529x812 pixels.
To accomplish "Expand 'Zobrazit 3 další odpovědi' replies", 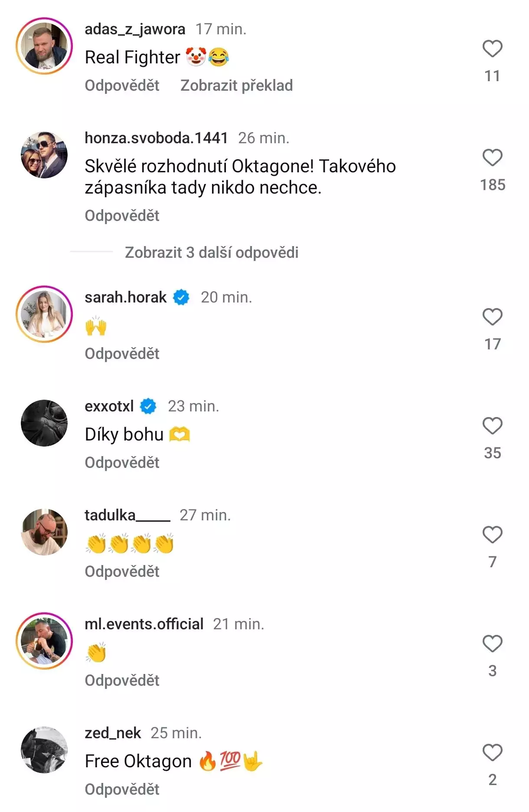I will [212, 252].
